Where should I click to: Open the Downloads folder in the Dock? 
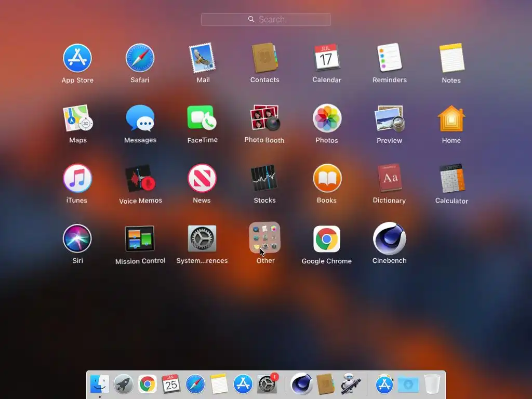click(408, 384)
